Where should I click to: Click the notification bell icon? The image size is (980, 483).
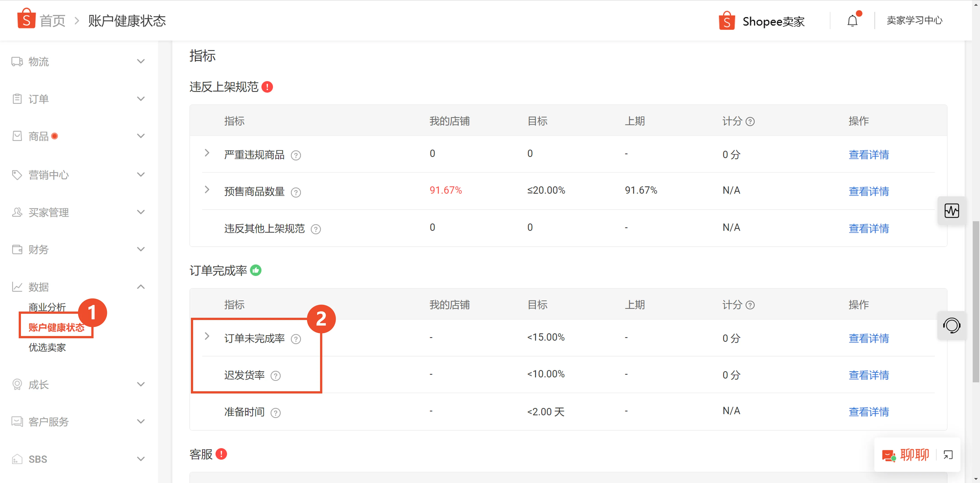click(852, 21)
